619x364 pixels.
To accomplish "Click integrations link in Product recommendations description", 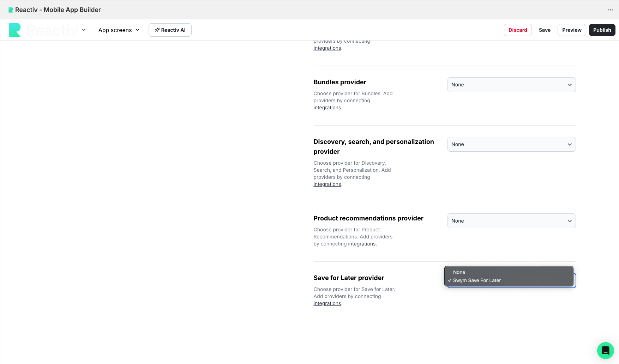I will point(361,244).
